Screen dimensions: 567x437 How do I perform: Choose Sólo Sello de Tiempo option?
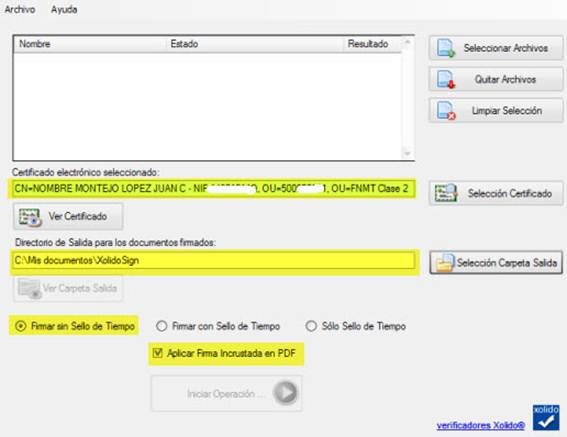click(311, 326)
